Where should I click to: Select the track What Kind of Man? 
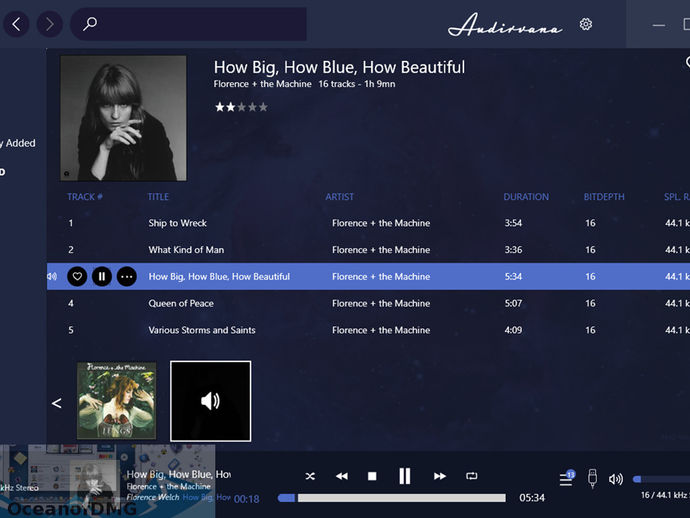point(186,250)
